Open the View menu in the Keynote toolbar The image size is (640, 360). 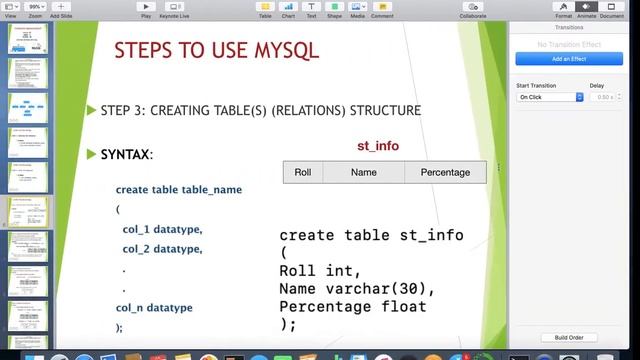click(11, 7)
